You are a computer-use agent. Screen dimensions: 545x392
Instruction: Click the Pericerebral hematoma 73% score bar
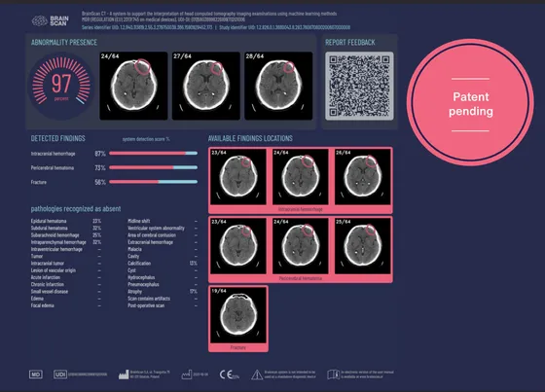point(154,167)
